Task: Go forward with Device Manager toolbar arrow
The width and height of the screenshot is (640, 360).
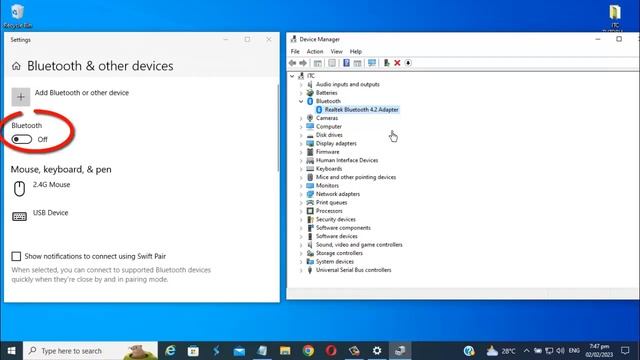Action: 303,63
